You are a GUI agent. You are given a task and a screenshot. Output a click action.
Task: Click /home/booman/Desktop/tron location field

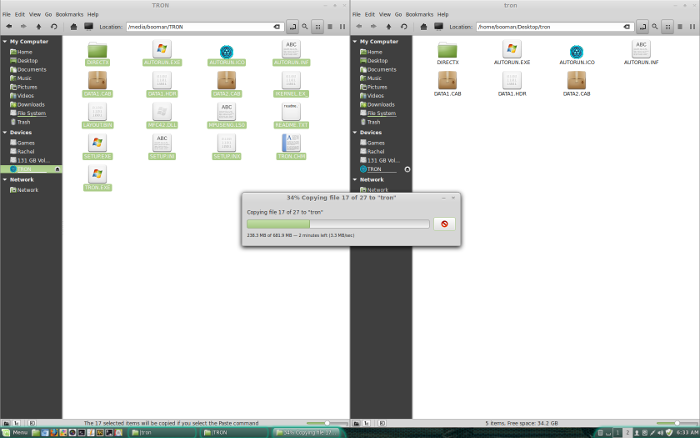554,27
